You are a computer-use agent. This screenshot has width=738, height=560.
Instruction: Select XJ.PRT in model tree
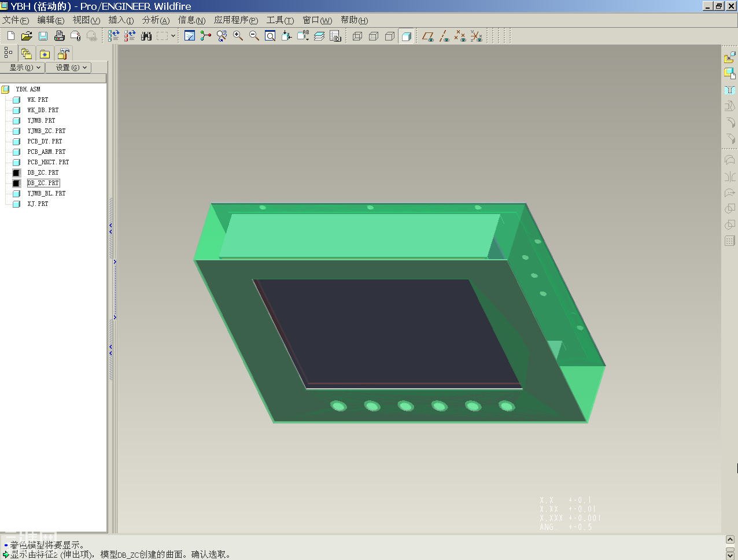(38, 204)
